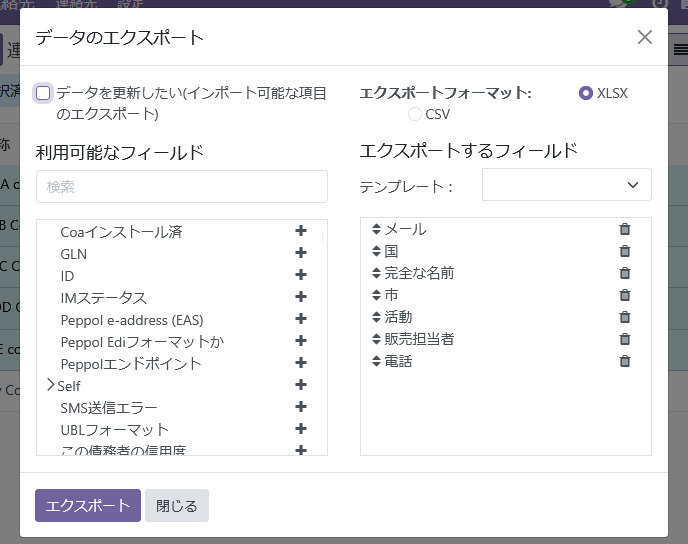Select the UBLフォーマット field item
688x544 pixels.
point(115,430)
